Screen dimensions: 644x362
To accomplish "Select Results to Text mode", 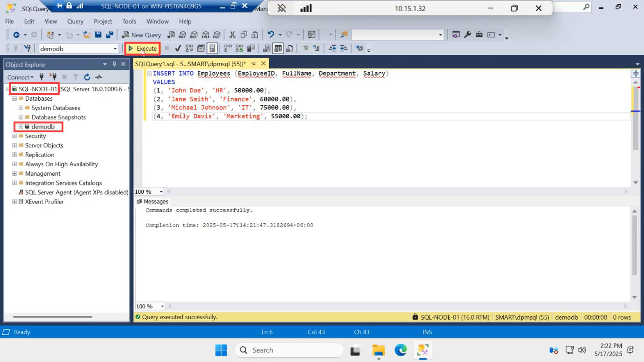I will (x=267, y=48).
